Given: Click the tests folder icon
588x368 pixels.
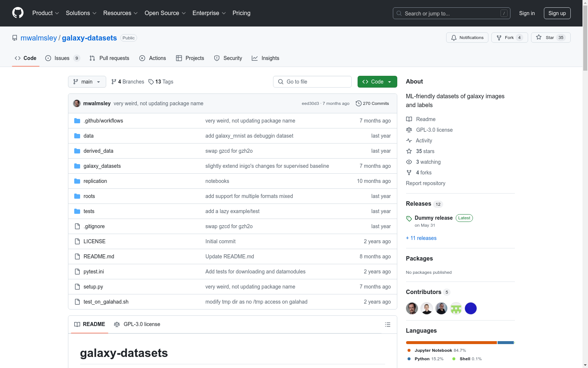Looking at the screenshot, I should coord(77,211).
